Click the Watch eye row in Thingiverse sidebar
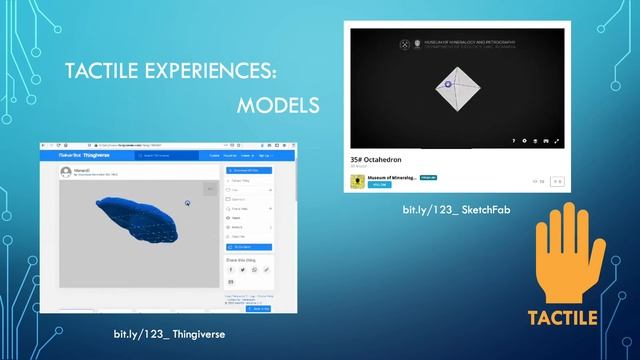640x360 pixels. click(x=249, y=218)
